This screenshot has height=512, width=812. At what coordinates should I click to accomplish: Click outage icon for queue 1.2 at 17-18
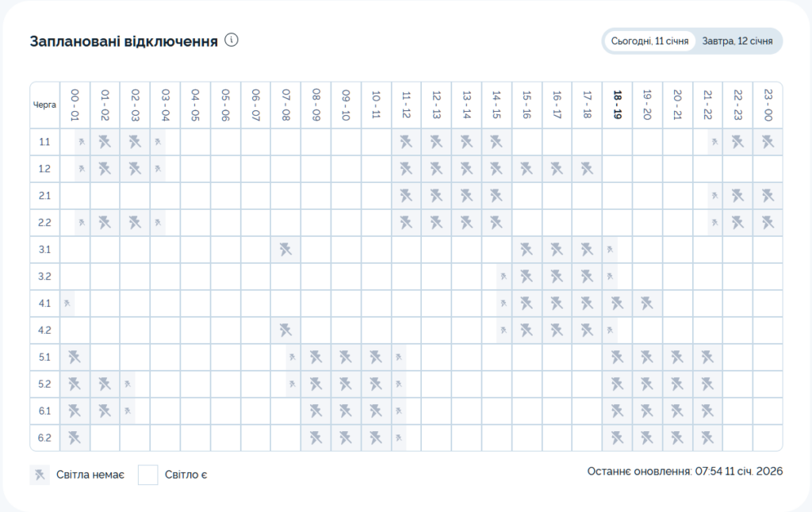587,169
